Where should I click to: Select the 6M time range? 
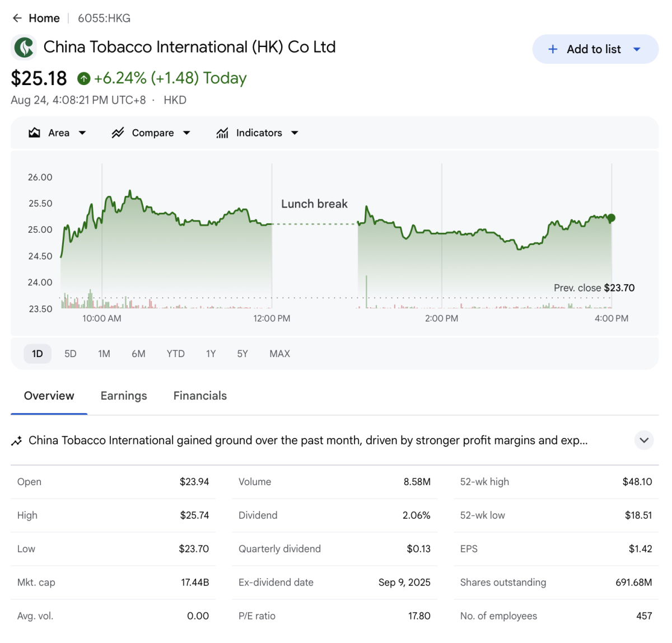[138, 354]
